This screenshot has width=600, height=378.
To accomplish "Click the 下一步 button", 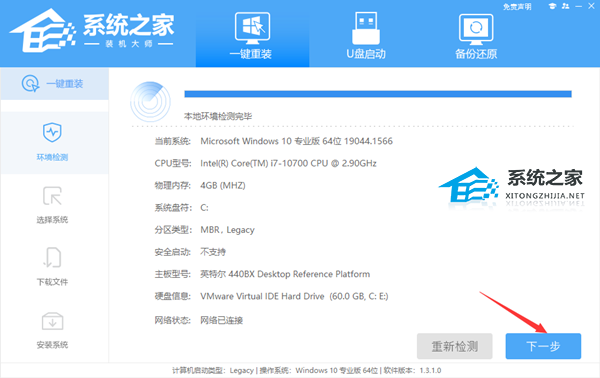I will click(x=543, y=346).
